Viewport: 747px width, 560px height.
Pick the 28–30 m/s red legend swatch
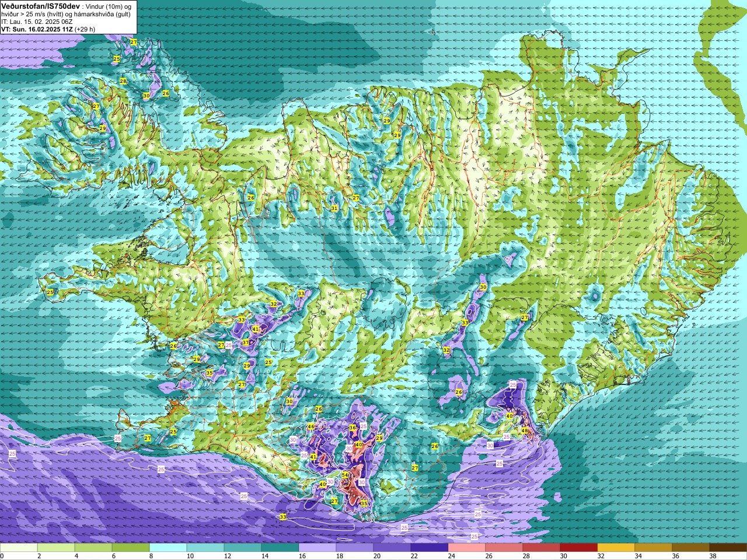point(542,548)
